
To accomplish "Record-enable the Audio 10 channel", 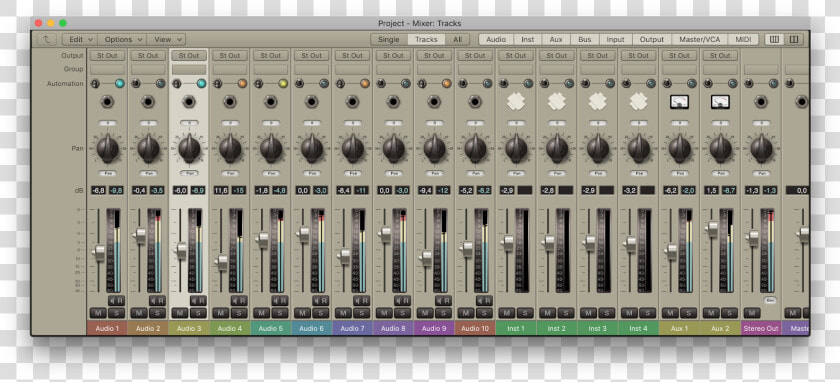I will [x=489, y=301].
